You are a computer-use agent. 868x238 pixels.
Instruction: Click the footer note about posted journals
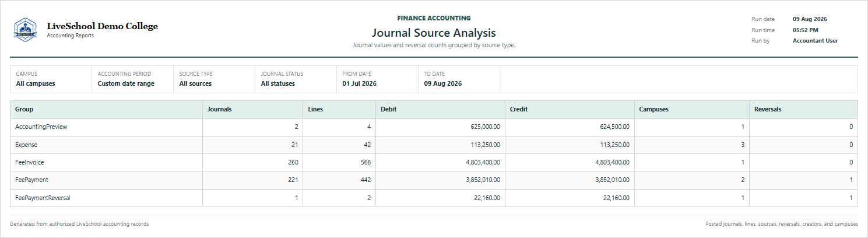coord(781,224)
